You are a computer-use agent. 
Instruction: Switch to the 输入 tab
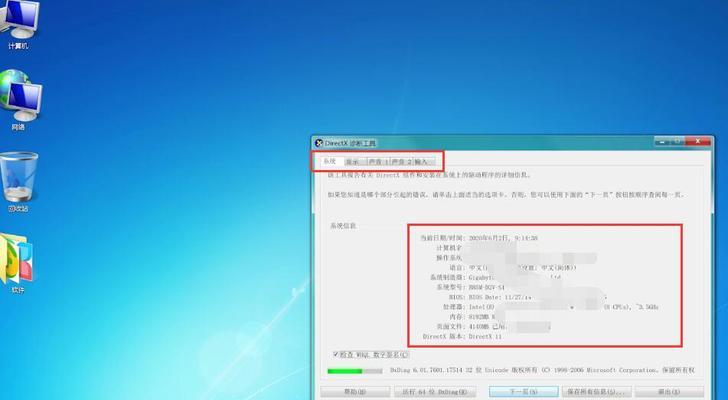pyautogui.click(x=422, y=162)
